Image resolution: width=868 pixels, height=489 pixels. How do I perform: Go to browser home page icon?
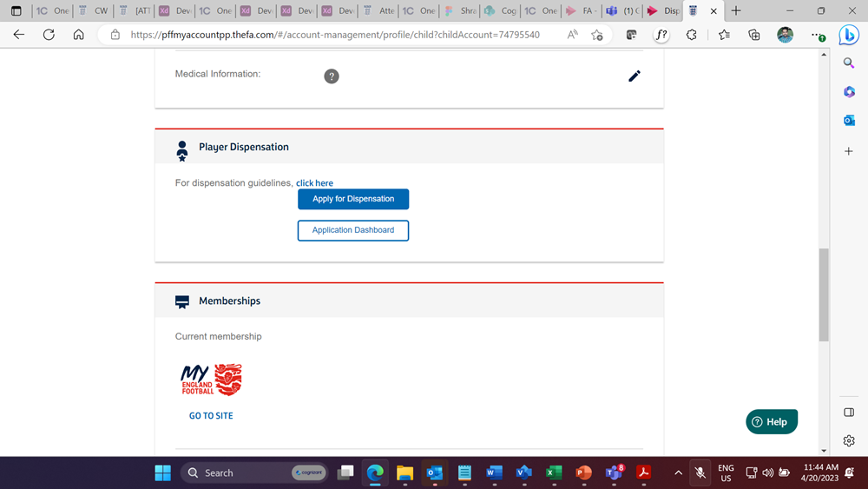(78, 35)
